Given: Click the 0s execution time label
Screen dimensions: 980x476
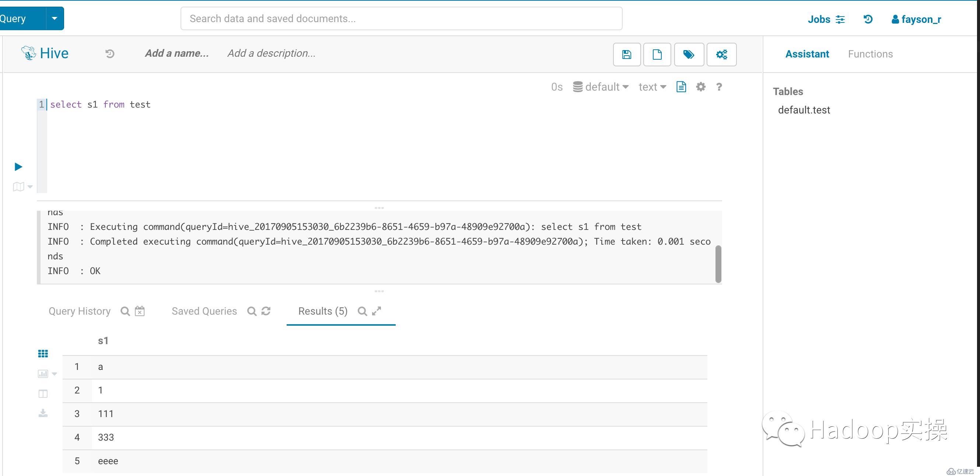Looking at the screenshot, I should pyautogui.click(x=557, y=87).
